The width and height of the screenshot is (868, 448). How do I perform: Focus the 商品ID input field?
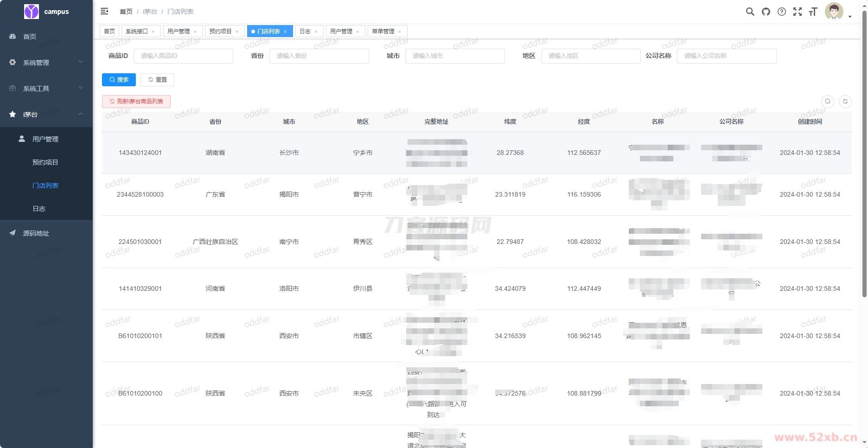[183, 56]
